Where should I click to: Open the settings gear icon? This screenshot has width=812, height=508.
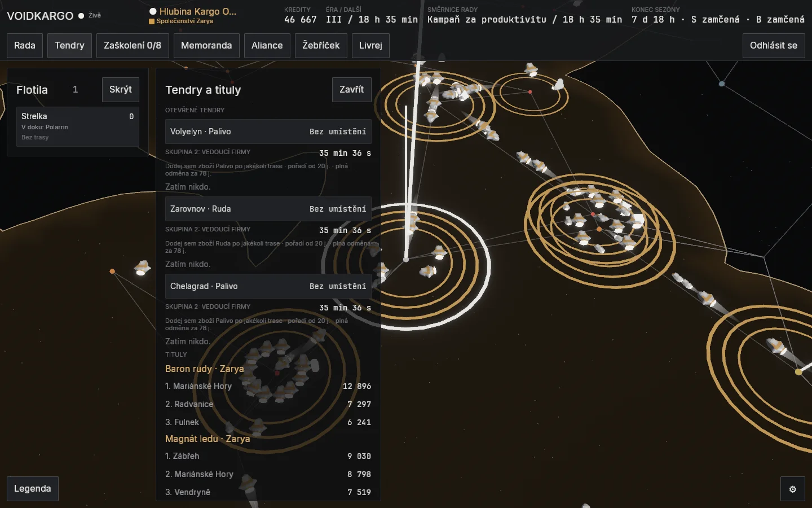point(793,489)
